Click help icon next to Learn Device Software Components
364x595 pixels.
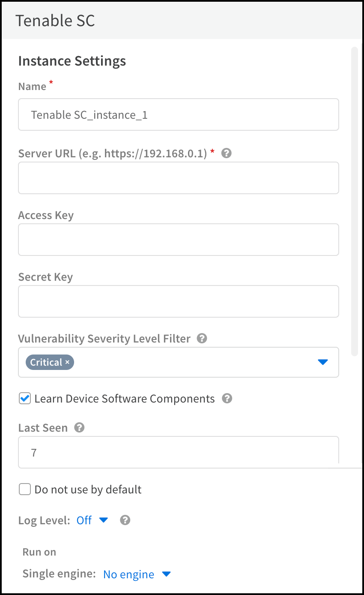pyautogui.click(x=227, y=398)
